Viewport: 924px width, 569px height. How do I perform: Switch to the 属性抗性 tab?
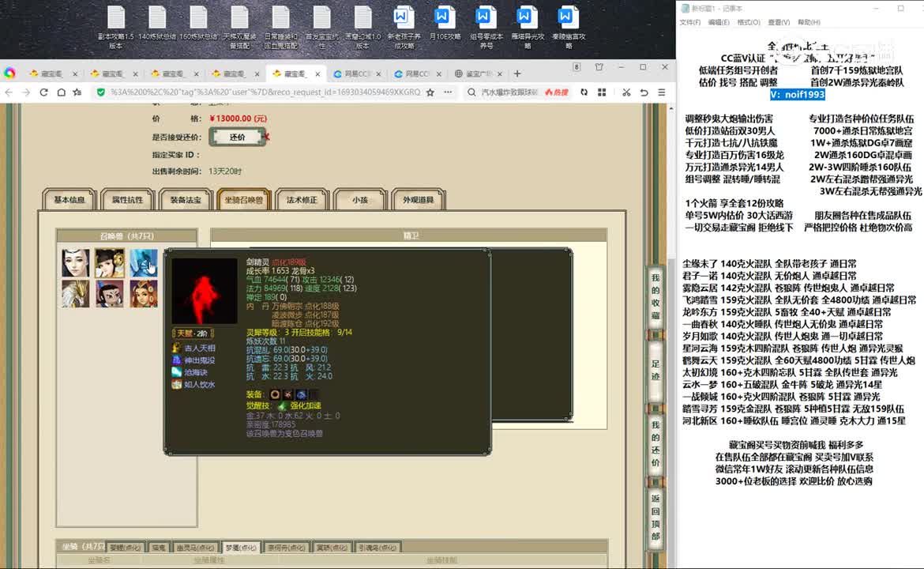[127, 200]
